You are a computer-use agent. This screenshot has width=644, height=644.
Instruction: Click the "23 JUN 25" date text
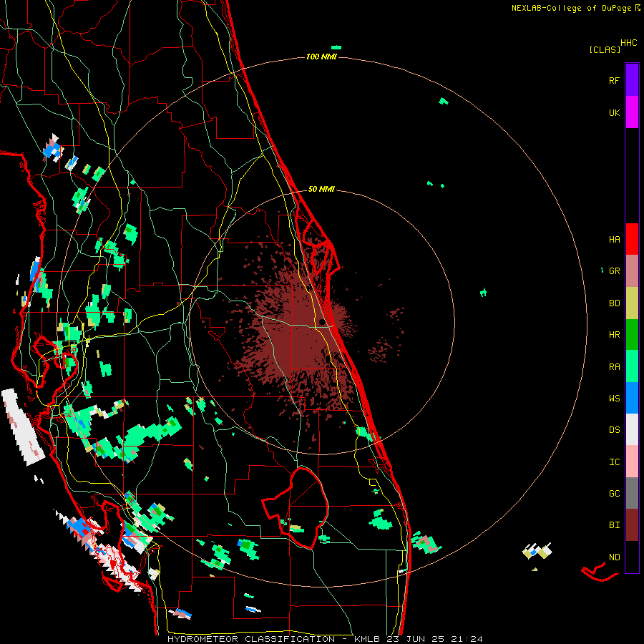coord(418,639)
